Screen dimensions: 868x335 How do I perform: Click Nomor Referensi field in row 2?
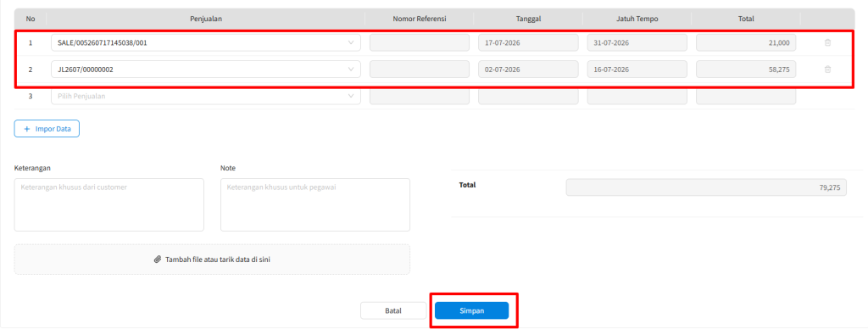point(420,70)
